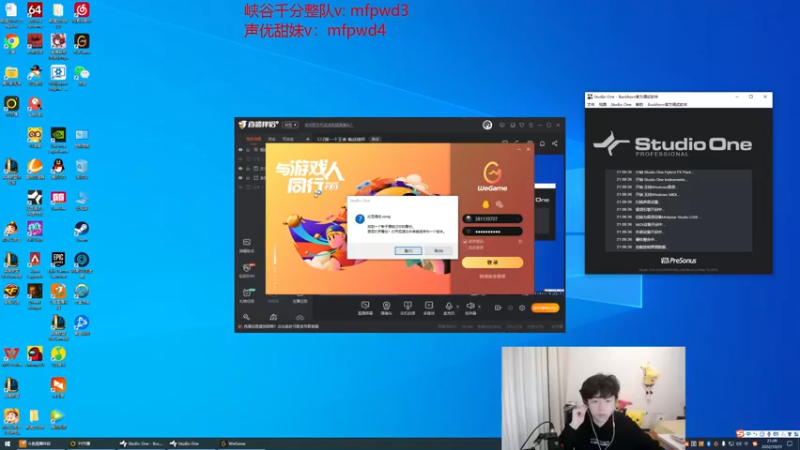
Task: Click the video play source icon
Action: tap(429, 306)
